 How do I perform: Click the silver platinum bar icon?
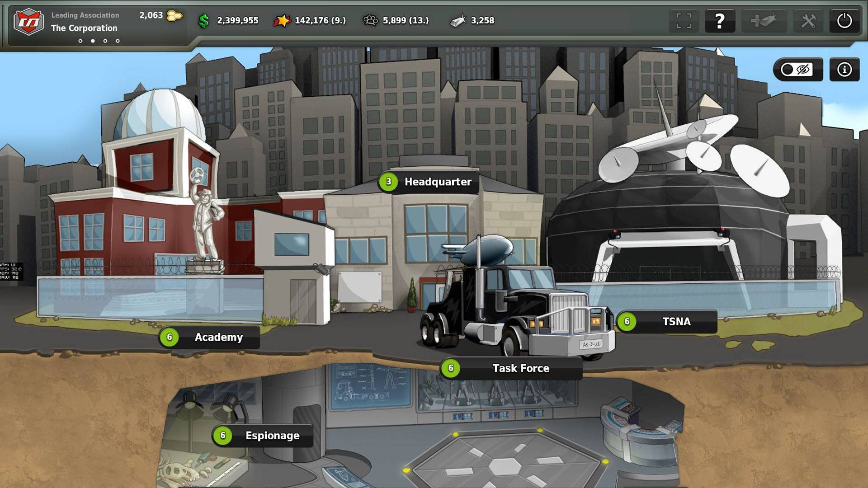tap(458, 21)
